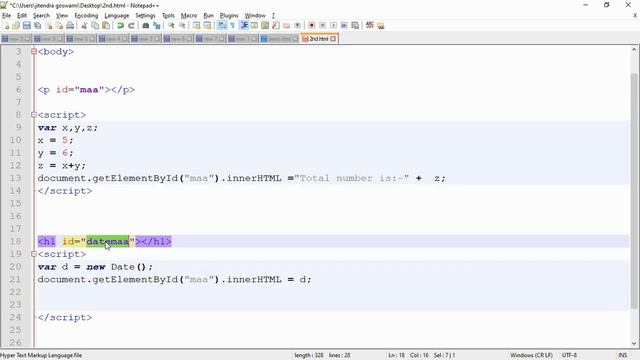Toggle Word Wrap in the toolbar
Viewport: 640px width, 360px height.
pyautogui.click(x=222, y=26)
